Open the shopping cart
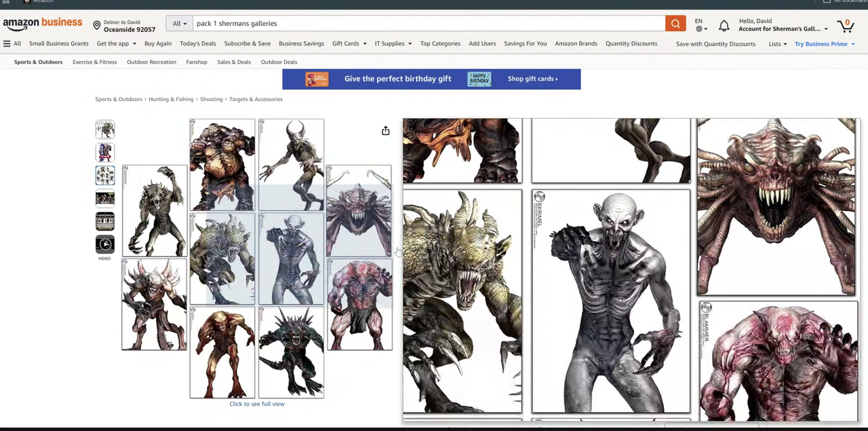The height and width of the screenshot is (431, 868). (845, 26)
